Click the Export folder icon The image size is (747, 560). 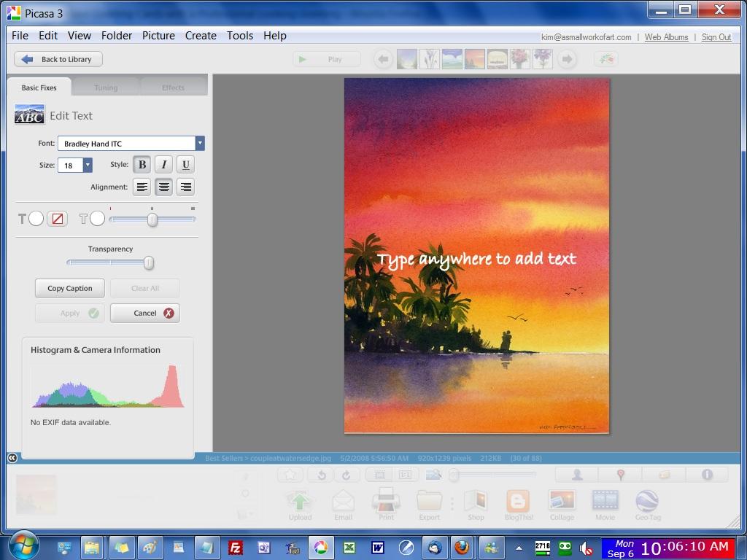point(429,502)
